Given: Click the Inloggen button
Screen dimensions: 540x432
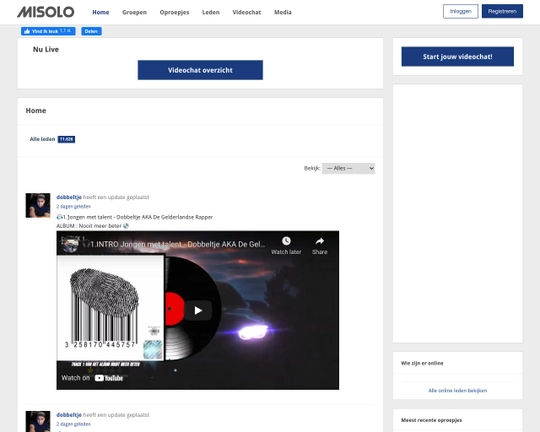Looking at the screenshot, I should 460,11.
